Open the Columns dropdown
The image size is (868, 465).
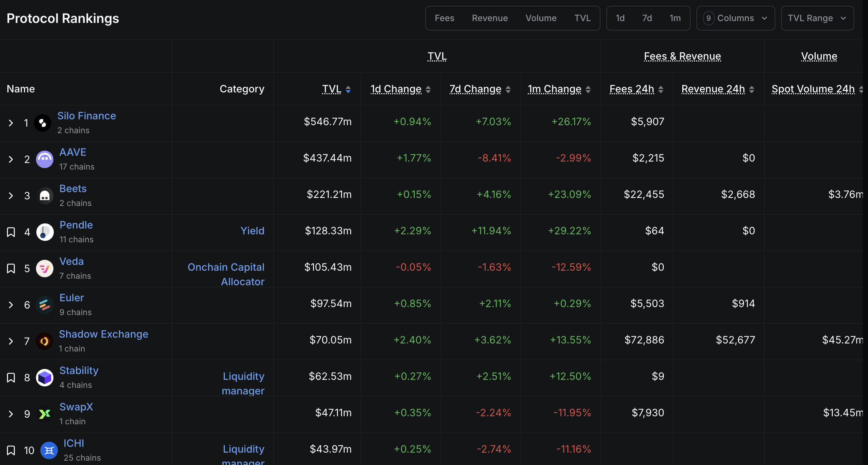(735, 18)
